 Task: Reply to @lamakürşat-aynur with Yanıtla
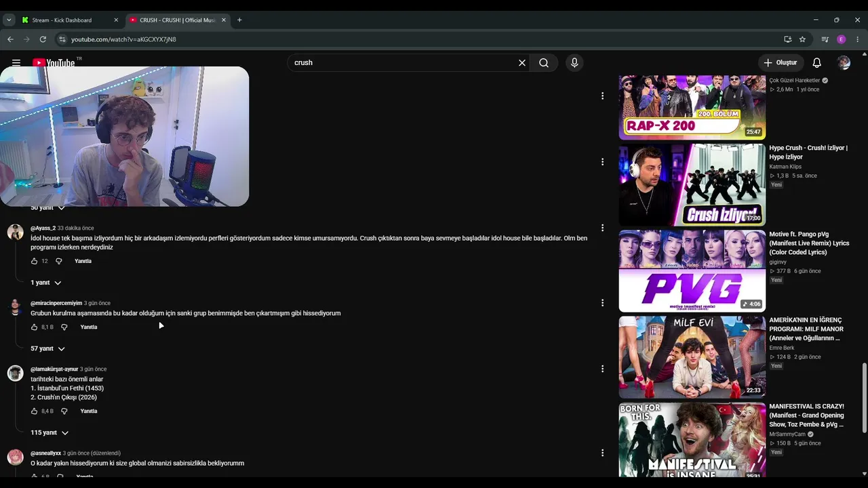89,411
